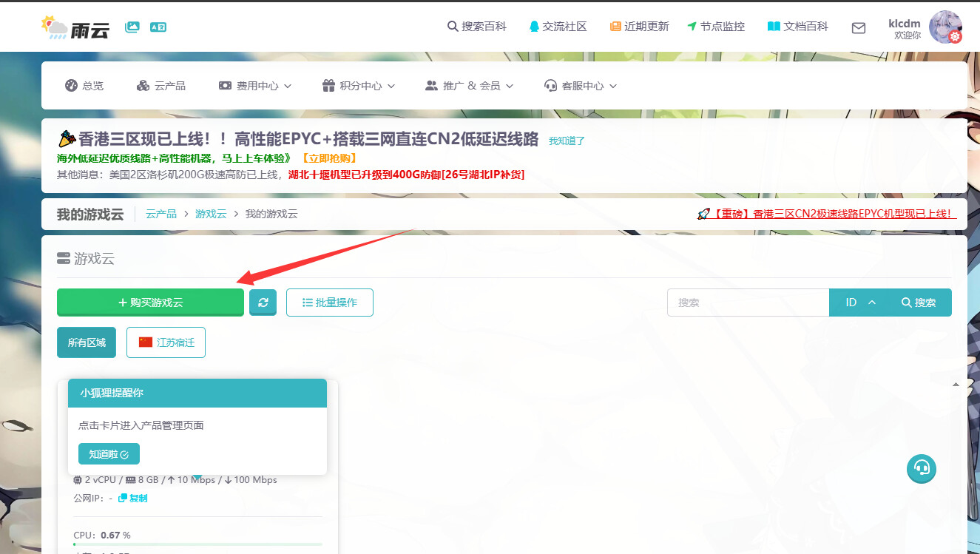
Task: Open 节点监控 node monitoring
Action: 716,27
